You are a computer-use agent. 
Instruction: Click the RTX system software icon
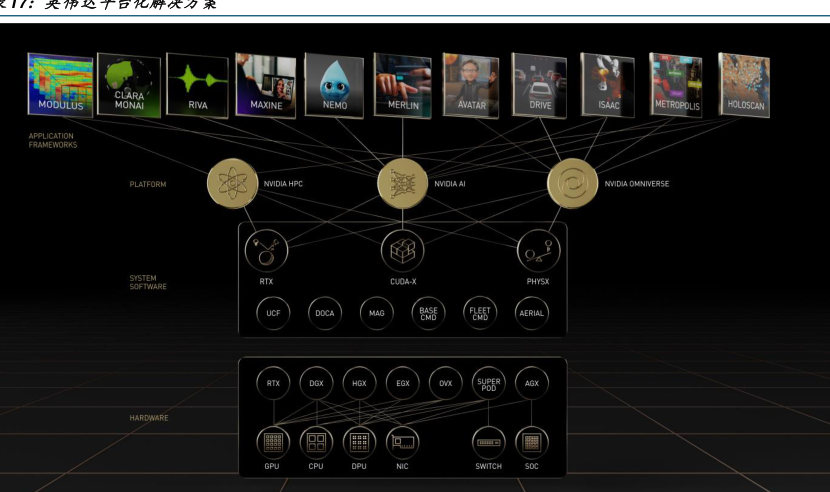click(266, 250)
